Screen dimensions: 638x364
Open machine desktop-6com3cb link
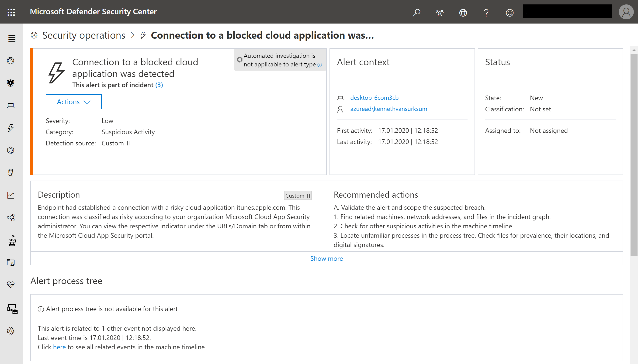click(x=374, y=98)
